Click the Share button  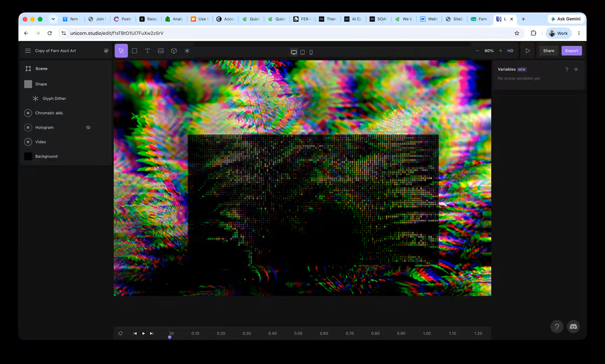[x=549, y=51]
